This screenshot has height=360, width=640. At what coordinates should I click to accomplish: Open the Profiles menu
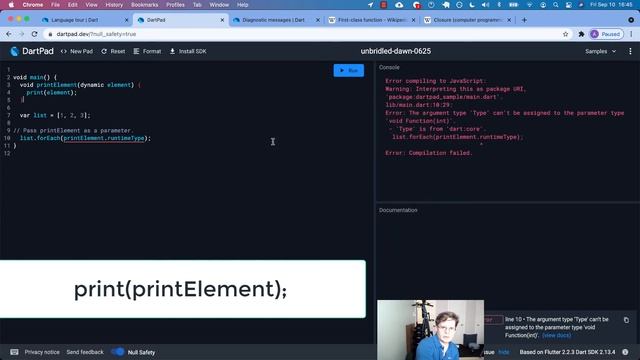176,5
